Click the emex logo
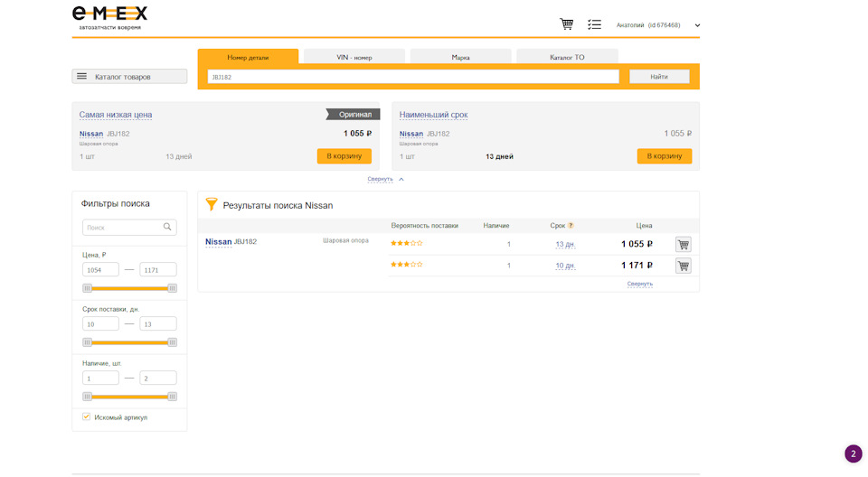This screenshot has height=477, width=868. 109,18
